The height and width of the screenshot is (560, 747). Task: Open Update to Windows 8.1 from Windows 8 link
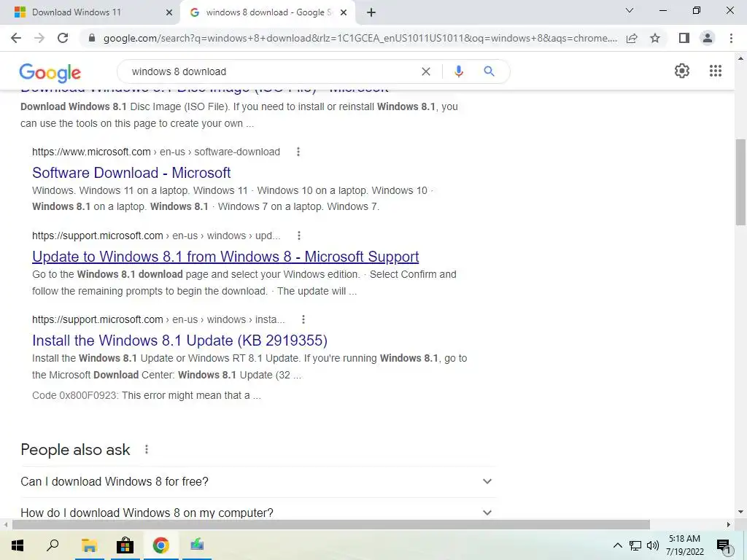click(x=225, y=257)
